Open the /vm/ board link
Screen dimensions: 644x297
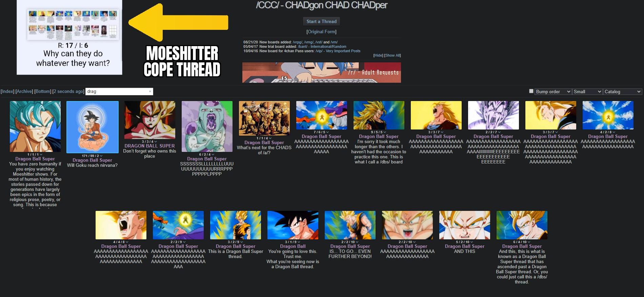(x=334, y=42)
